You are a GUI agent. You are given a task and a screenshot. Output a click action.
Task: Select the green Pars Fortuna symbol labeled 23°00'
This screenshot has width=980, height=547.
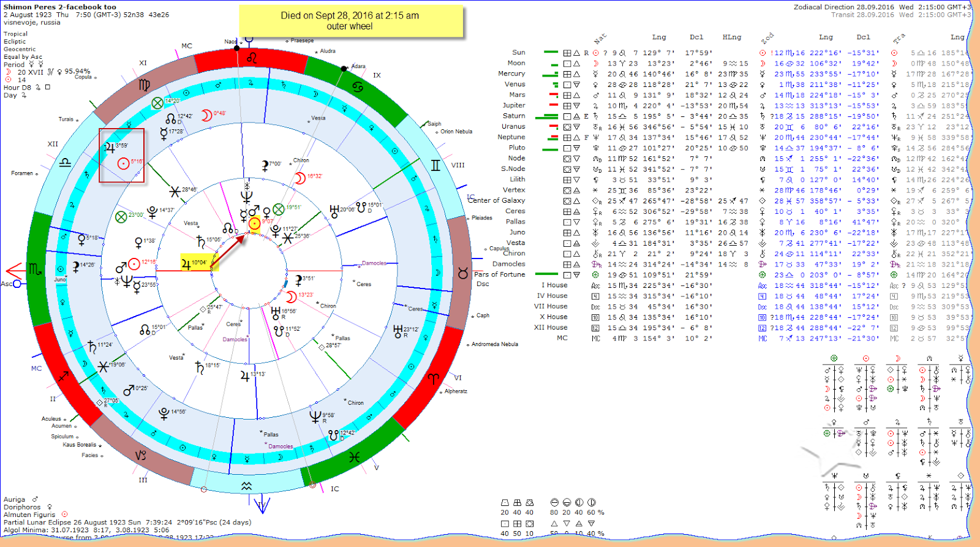pos(121,217)
